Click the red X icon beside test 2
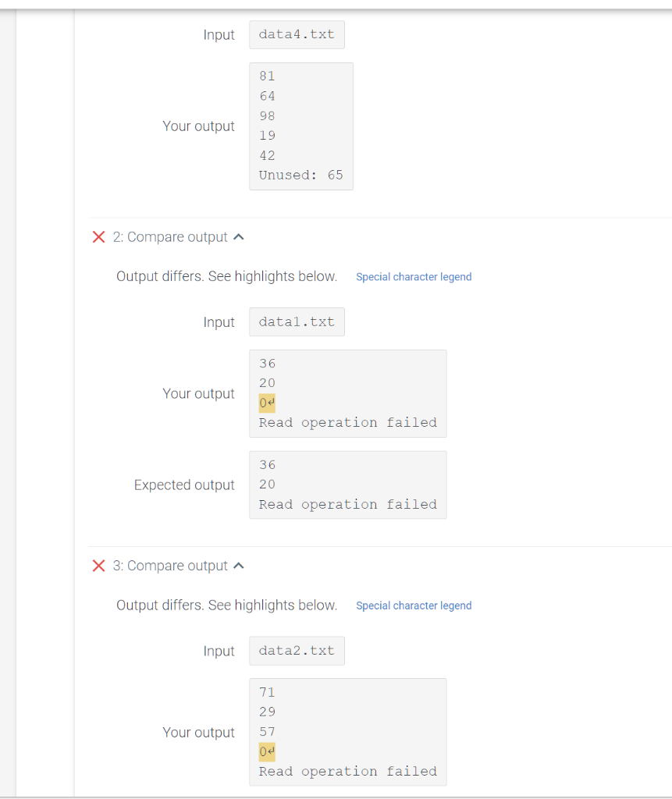Image resolution: width=672 pixels, height=799 pixels. pyautogui.click(x=98, y=236)
